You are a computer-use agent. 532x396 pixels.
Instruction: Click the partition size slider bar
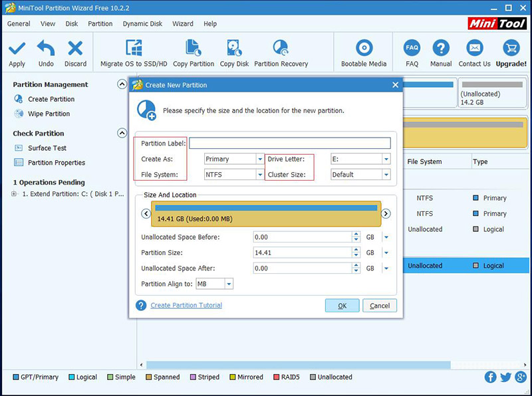coord(266,214)
